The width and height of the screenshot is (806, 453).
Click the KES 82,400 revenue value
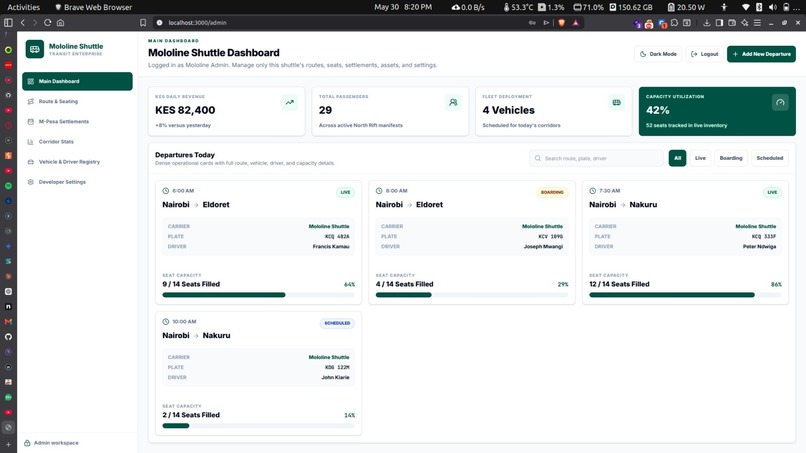pos(185,110)
